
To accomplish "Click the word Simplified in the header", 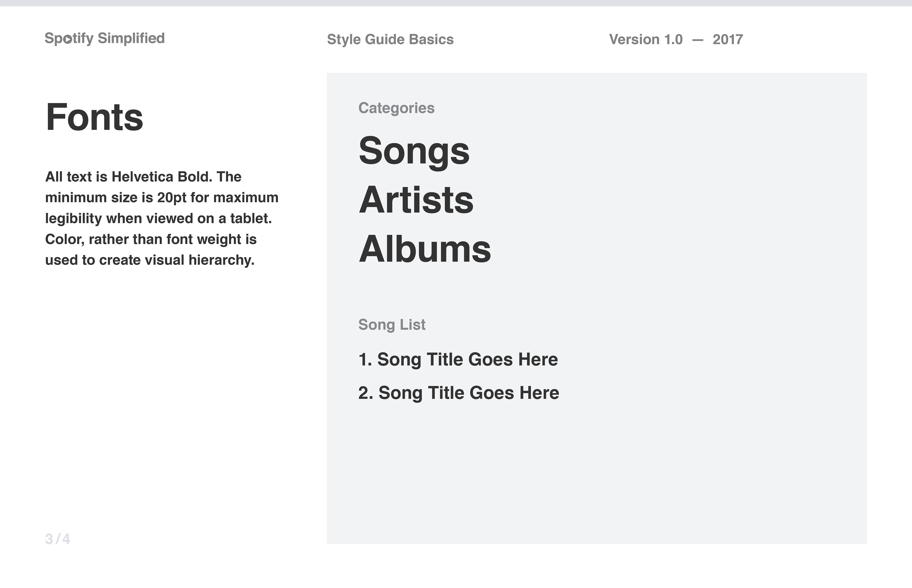I will tap(131, 38).
